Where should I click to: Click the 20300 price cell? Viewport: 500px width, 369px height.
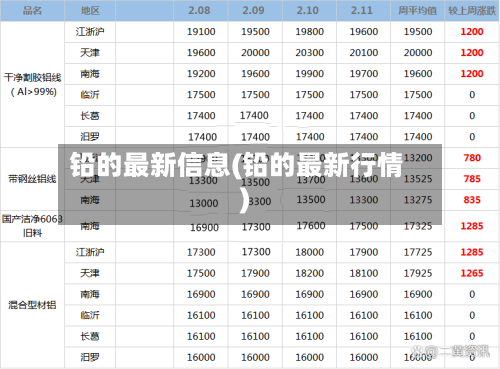[310, 53]
